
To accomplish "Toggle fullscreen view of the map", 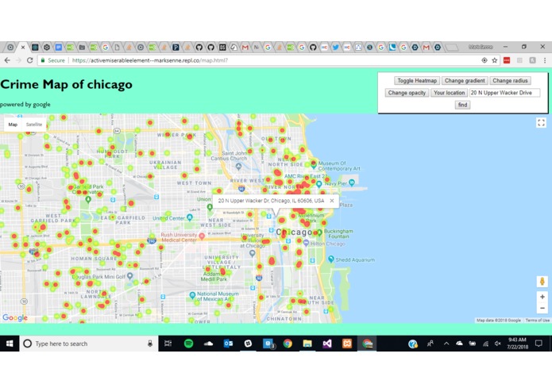I will [x=541, y=123].
